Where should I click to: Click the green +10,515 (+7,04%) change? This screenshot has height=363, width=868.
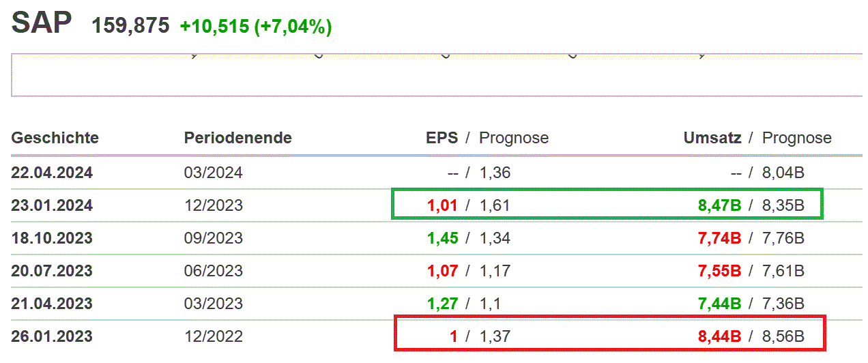pyautogui.click(x=256, y=27)
